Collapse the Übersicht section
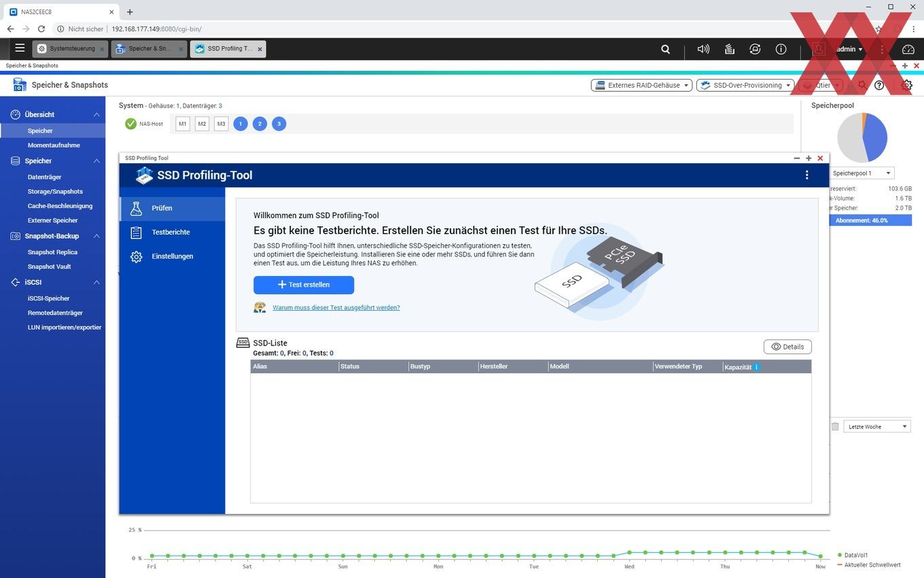 tap(96, 114)
